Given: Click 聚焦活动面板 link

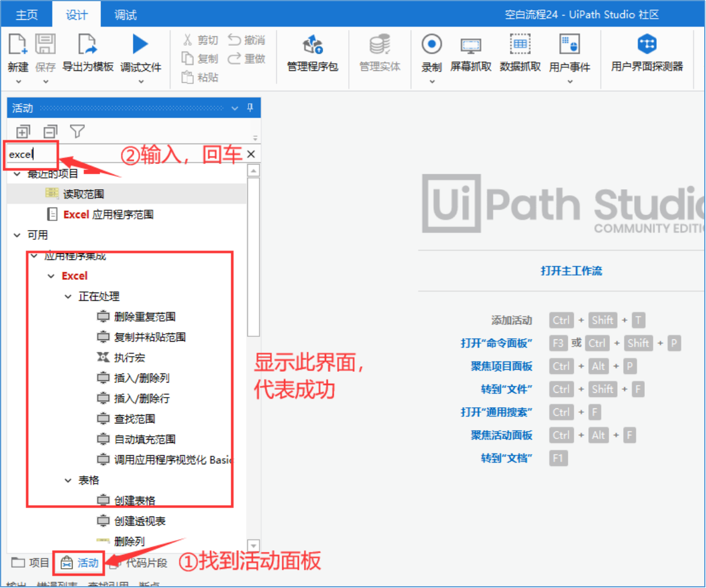Looking at the screenshot, I should click(x=502, y=435).
